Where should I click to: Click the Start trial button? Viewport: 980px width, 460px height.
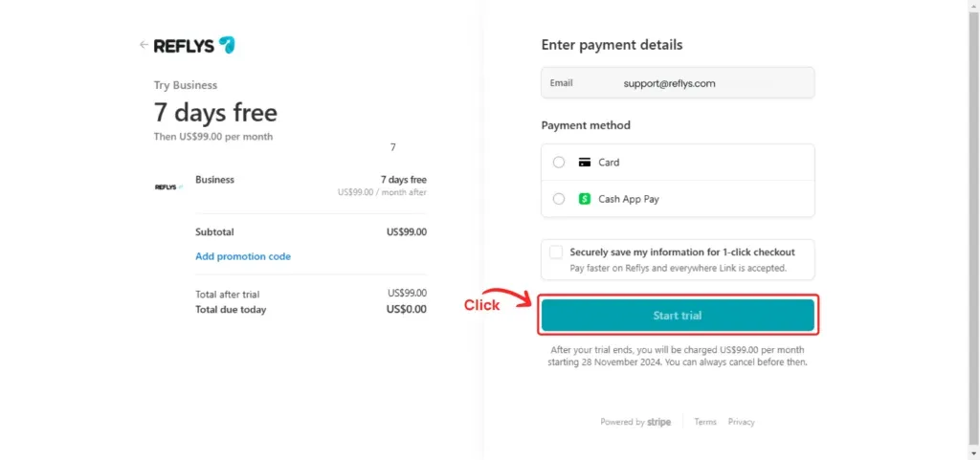pyautogui.click(x=678, y=316)
